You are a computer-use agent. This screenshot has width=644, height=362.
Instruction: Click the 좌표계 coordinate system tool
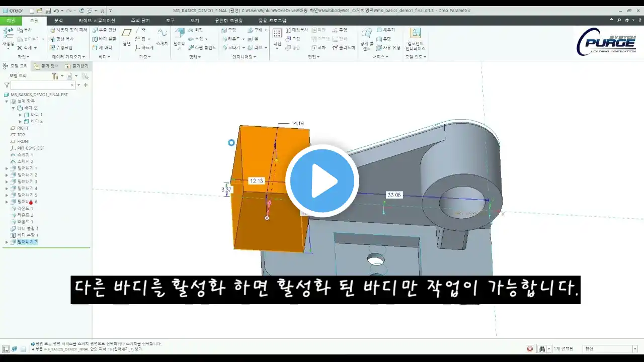(x=144, y=47)
